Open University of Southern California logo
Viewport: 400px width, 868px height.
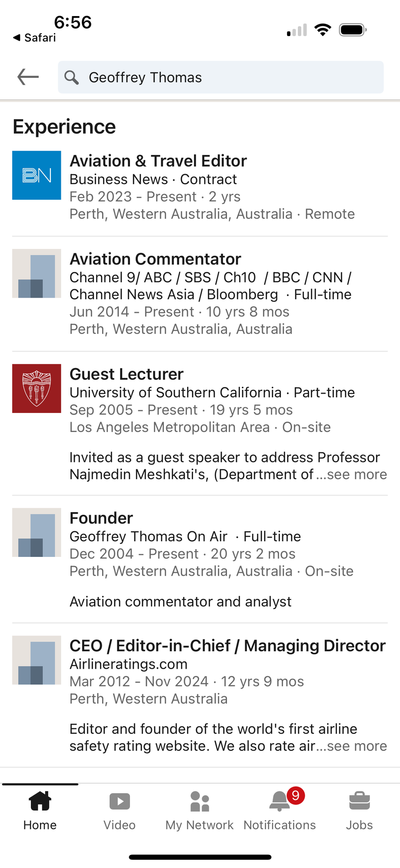37,389
